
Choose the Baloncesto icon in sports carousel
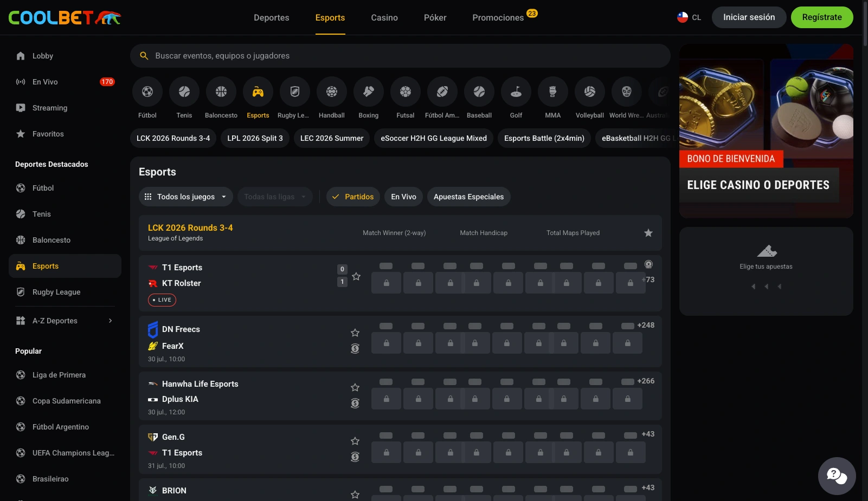221,92
